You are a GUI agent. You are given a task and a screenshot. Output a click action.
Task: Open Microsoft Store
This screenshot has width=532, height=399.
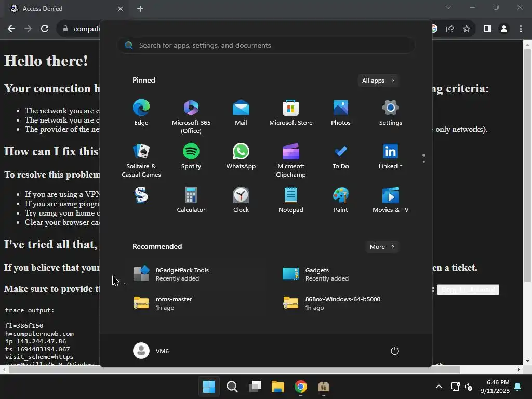[x=291, y=113]
